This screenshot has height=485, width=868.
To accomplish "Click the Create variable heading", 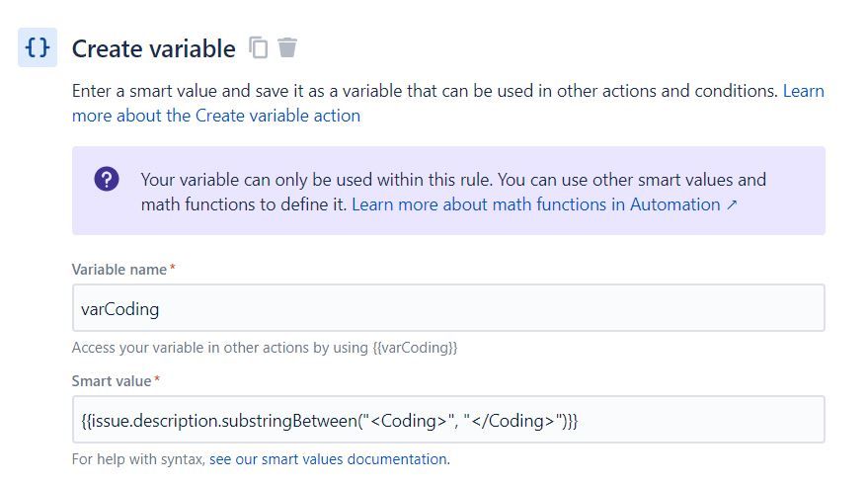I will 153,48.
